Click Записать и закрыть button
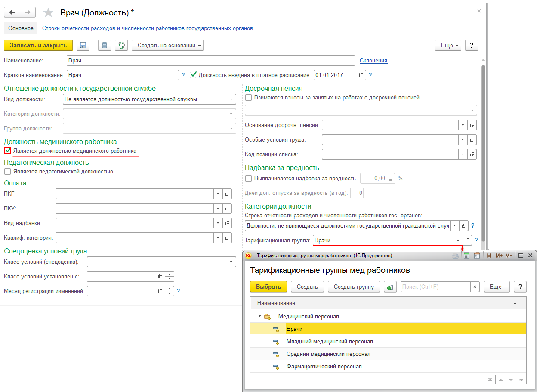The image size is (537, 392). tap(38, 45)
